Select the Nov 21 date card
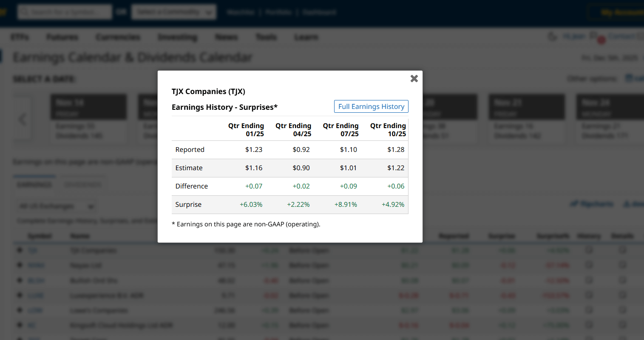 coord(526,106)
